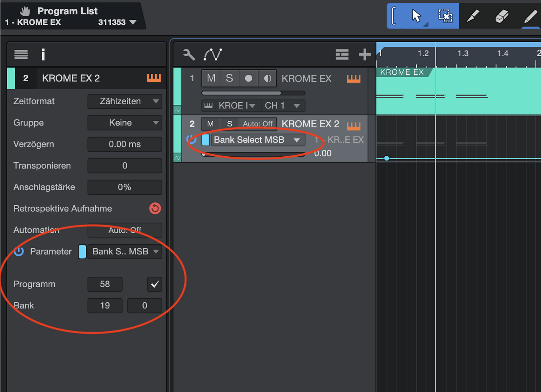The width and height of the screenshot is (541, 392).
Task: Click the Bank field showing 19
Action: [x=105, y=305]
